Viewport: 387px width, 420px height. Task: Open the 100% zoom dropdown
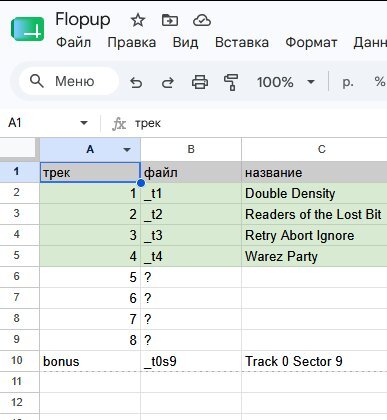pos(286,82)
